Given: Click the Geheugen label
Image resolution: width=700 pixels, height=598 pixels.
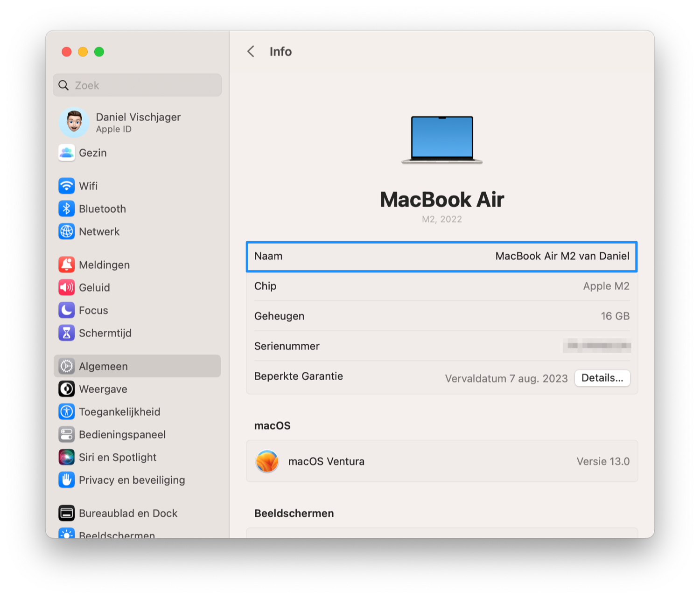Looking at the screenshot, I should pyautogui.click(x=279, y=316).
